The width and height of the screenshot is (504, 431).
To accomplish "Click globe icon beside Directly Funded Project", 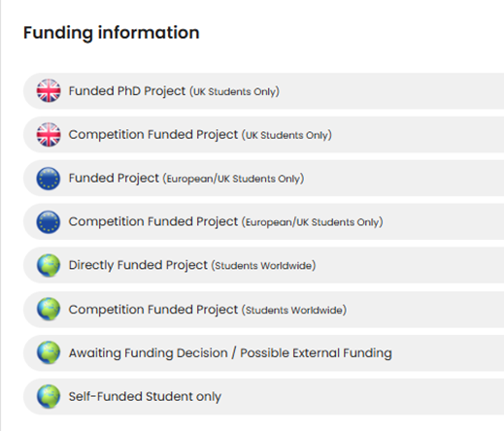I will 49,266.
